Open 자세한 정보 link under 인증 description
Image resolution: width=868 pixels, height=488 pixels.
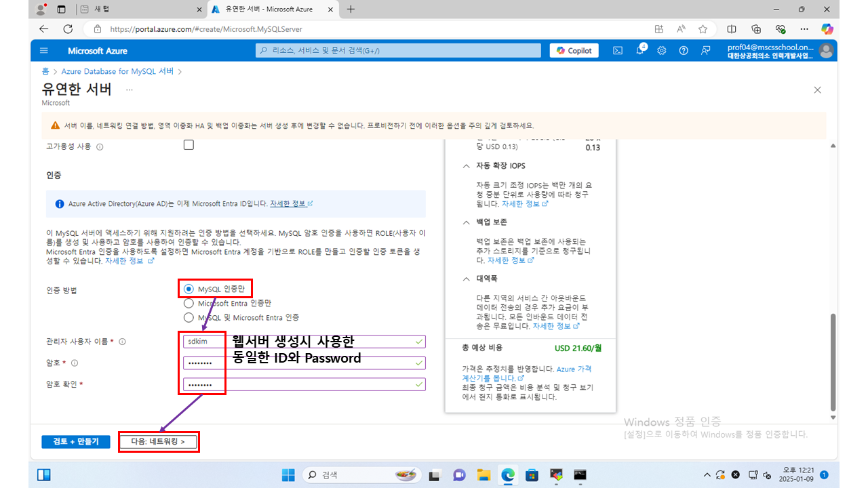pos(130,260)
